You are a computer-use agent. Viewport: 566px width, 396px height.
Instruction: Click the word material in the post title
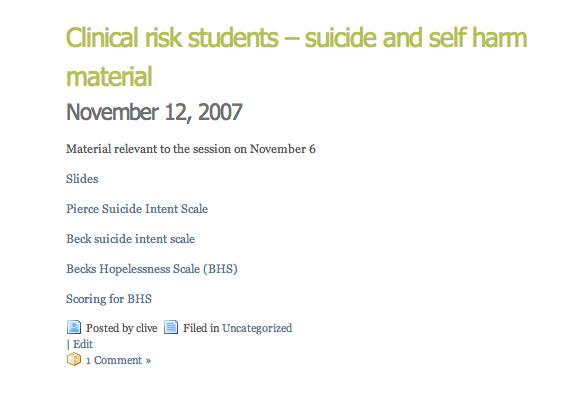pyautogui.click(x=109, y=77)
